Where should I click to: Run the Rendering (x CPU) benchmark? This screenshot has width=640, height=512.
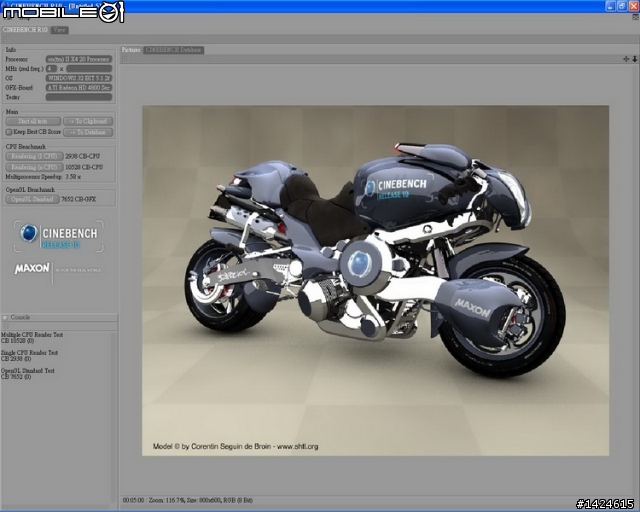tap(34, 167)
